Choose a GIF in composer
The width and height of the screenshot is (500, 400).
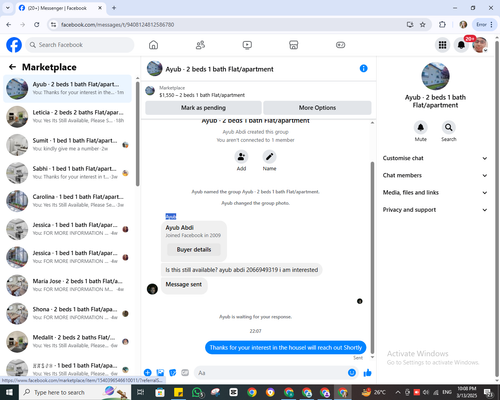coord(185,373)
